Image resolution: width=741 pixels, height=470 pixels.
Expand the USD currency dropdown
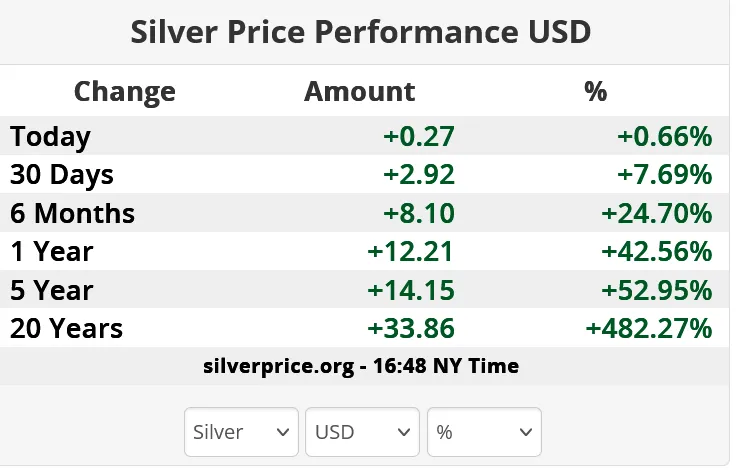point(362,432)
